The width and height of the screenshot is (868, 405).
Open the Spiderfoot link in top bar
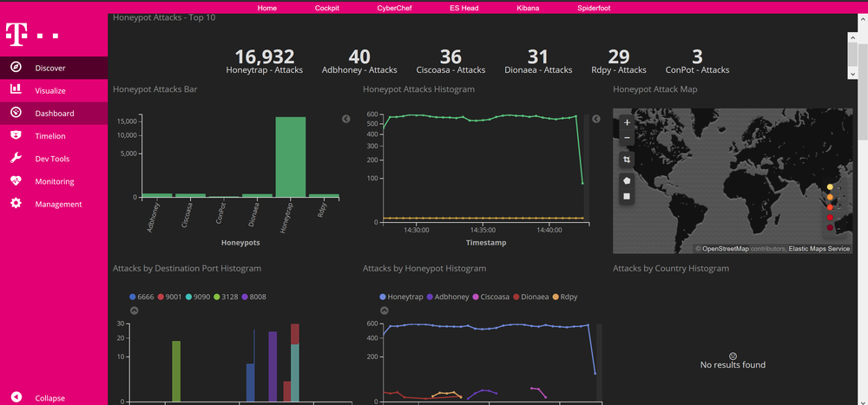594,9
